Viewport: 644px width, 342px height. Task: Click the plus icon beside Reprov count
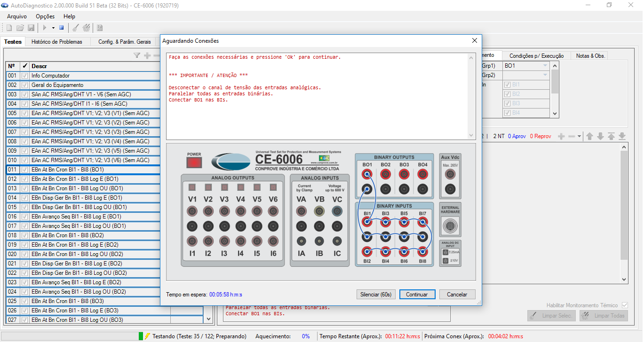pyautogui.click(x=561, y=136)
